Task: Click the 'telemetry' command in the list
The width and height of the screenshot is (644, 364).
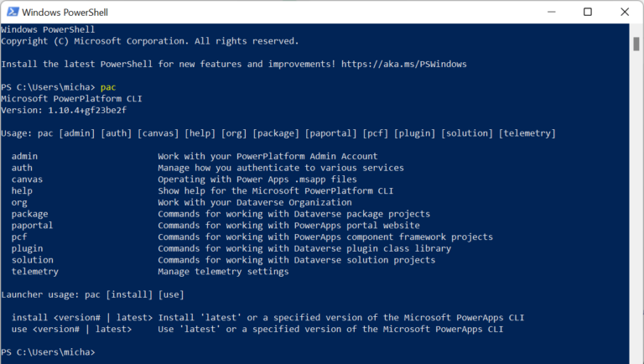Action: [x=35, y=272]
